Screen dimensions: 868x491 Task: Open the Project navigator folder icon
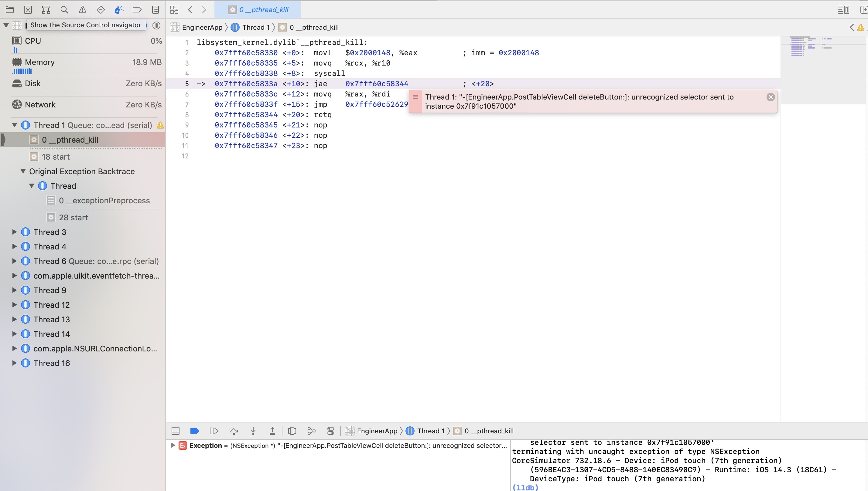(x=10, y=10)
